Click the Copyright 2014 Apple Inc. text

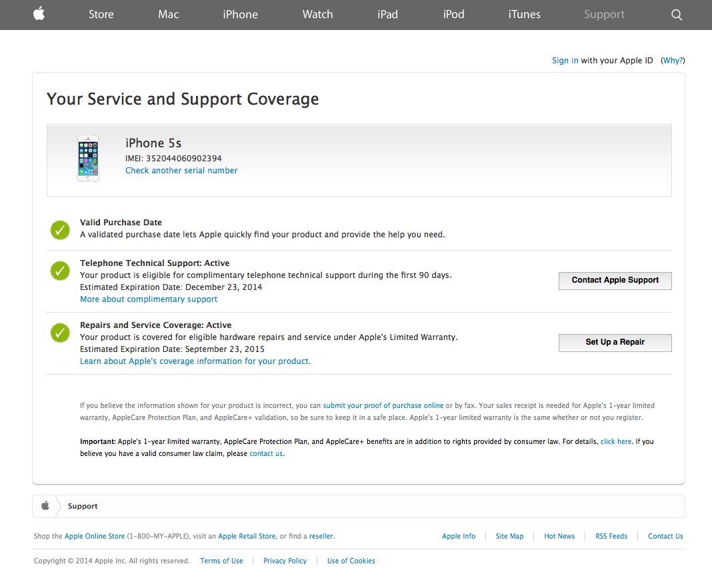pos(112,561)
